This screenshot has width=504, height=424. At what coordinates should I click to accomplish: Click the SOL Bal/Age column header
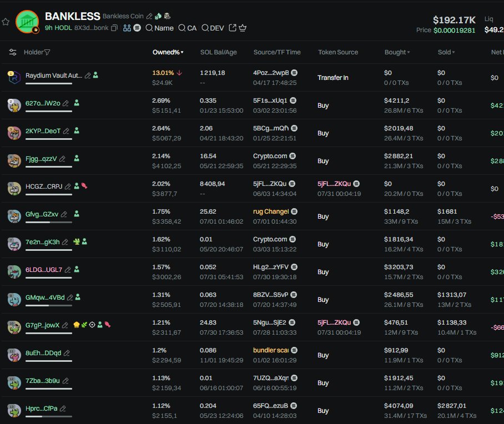pos(219,52)
